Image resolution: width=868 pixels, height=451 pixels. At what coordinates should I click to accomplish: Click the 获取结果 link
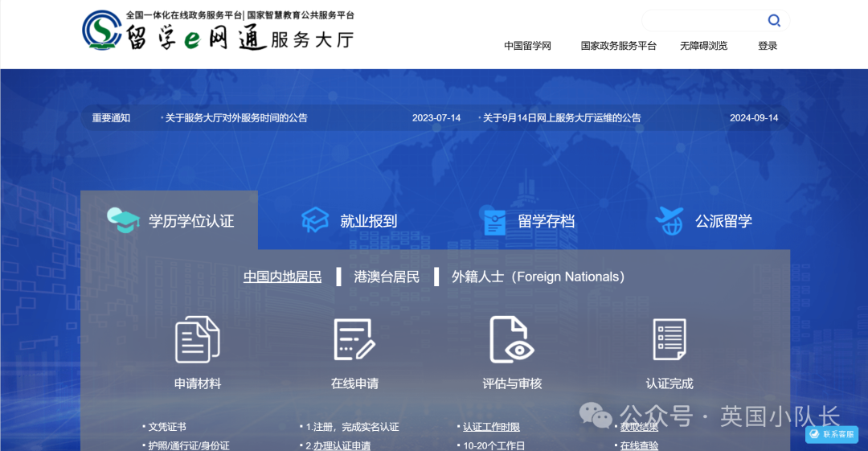(640, 427)
